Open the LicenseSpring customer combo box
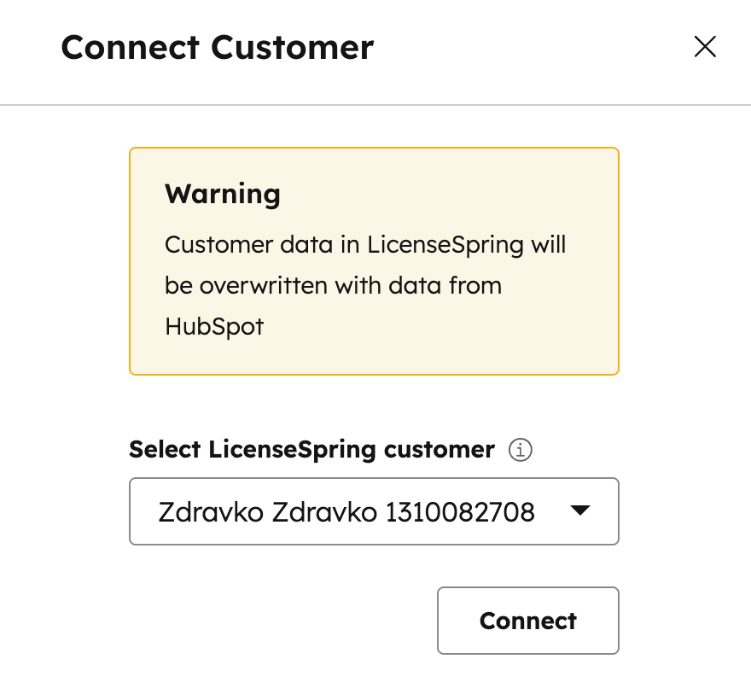Viewport: 751px width, 700px height. [373, 511]
